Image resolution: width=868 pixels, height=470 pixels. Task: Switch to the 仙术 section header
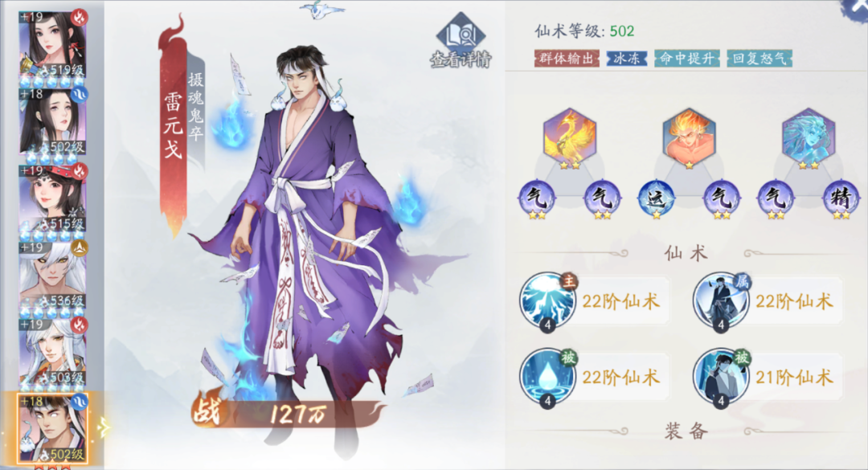tap(686, 254)
